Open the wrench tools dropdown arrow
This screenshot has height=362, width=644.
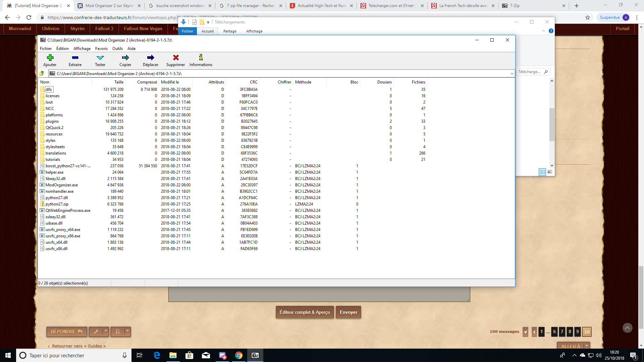point(106,331)
